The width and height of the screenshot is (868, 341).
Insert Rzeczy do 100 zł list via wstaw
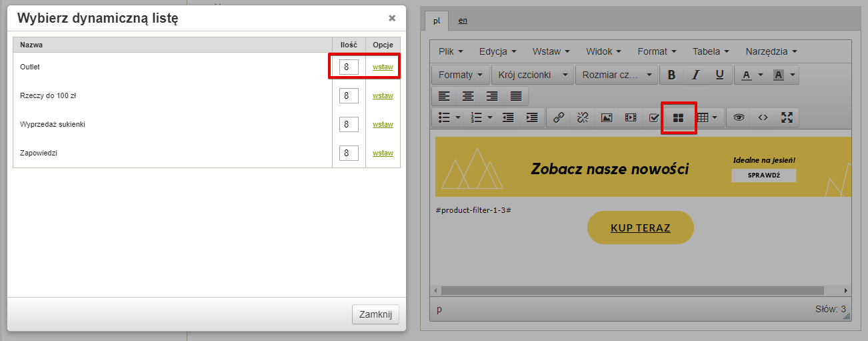pos(383,95)
